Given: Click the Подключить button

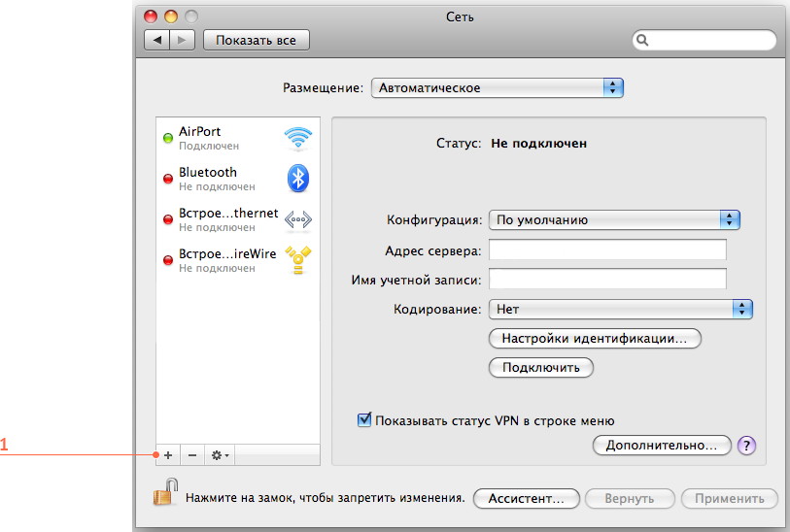Looking at the screenshot, I should pos(541,367).
